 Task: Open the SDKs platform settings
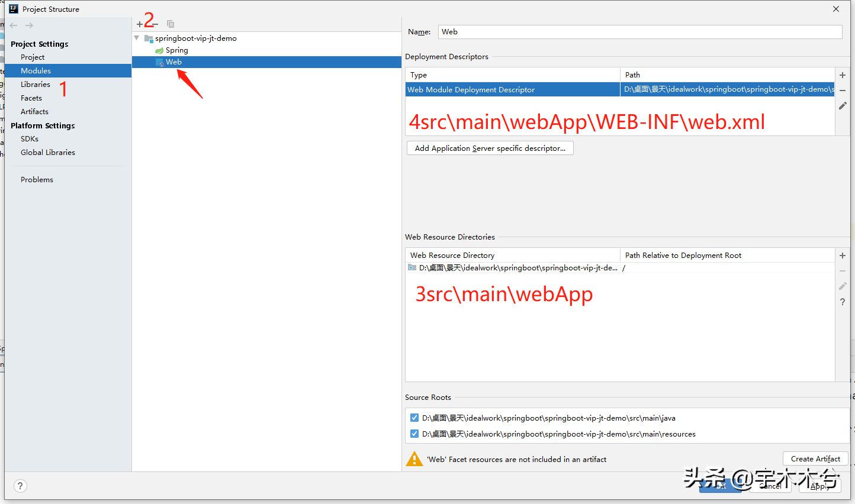[30, 139]
